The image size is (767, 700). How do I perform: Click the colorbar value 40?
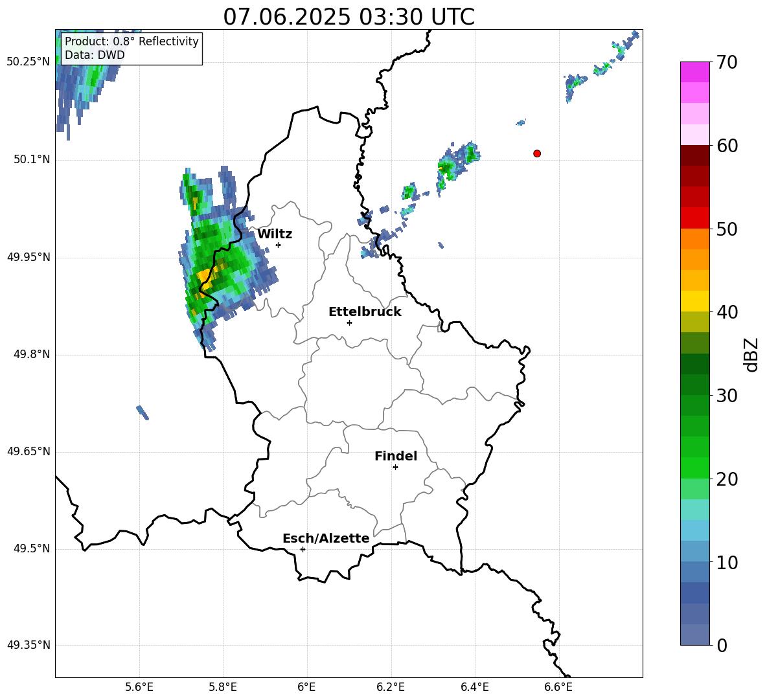[727, 312]
